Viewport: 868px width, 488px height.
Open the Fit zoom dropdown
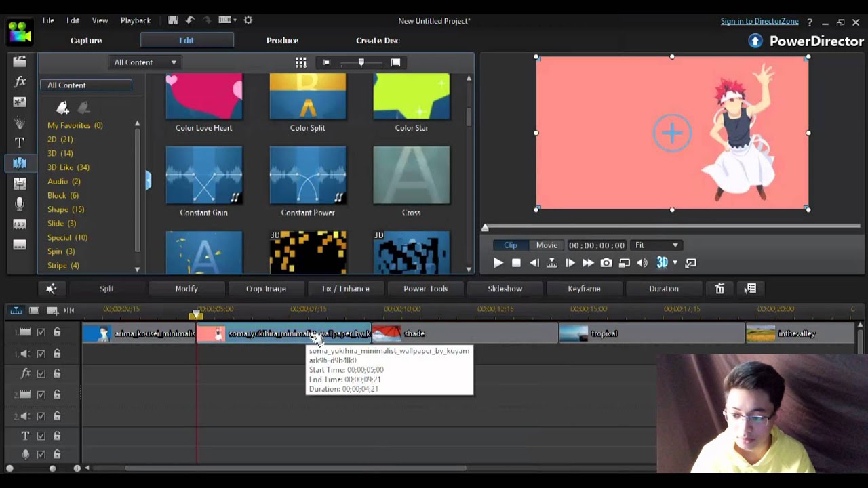click(655, 245)
